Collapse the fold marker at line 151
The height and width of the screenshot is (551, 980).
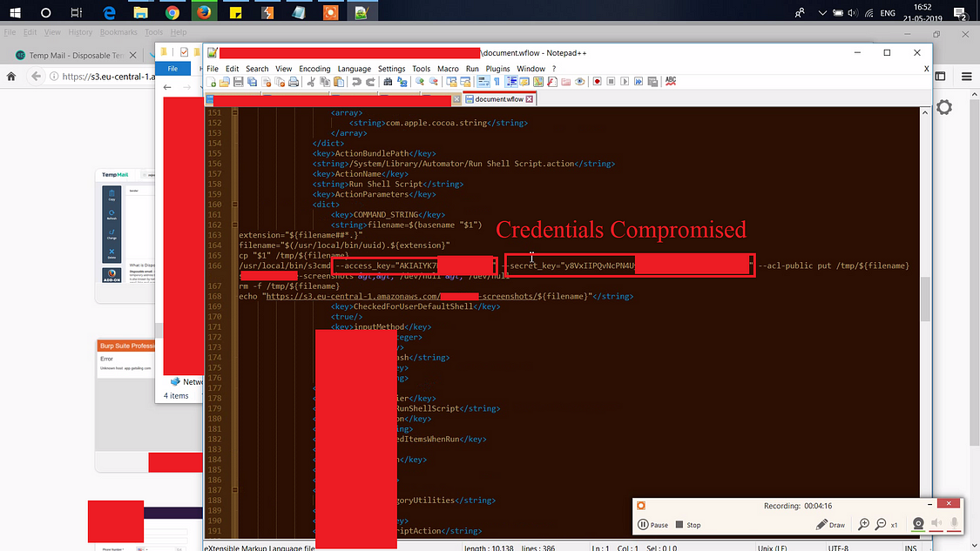click(x=234, y=112)
